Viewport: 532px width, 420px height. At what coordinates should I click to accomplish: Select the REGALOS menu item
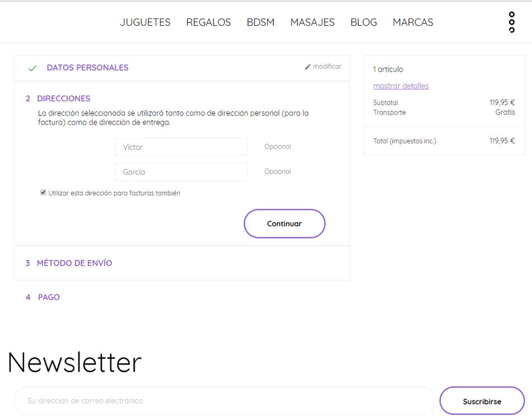point(208,22)
